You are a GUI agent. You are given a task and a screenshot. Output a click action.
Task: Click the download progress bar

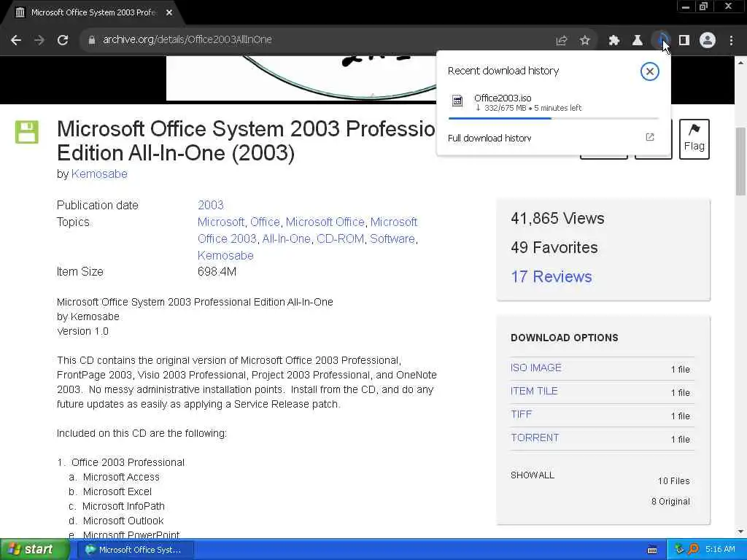(554, 118)
